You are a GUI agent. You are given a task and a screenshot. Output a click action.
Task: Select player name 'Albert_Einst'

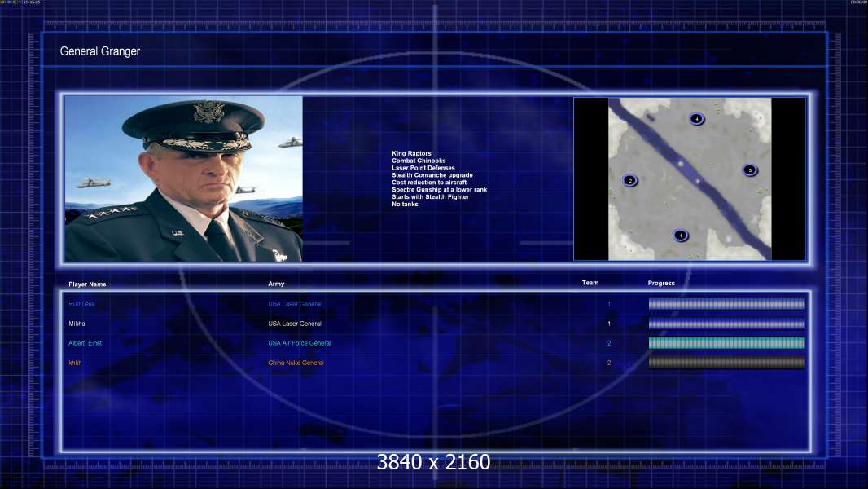click(x=85, y=343)
